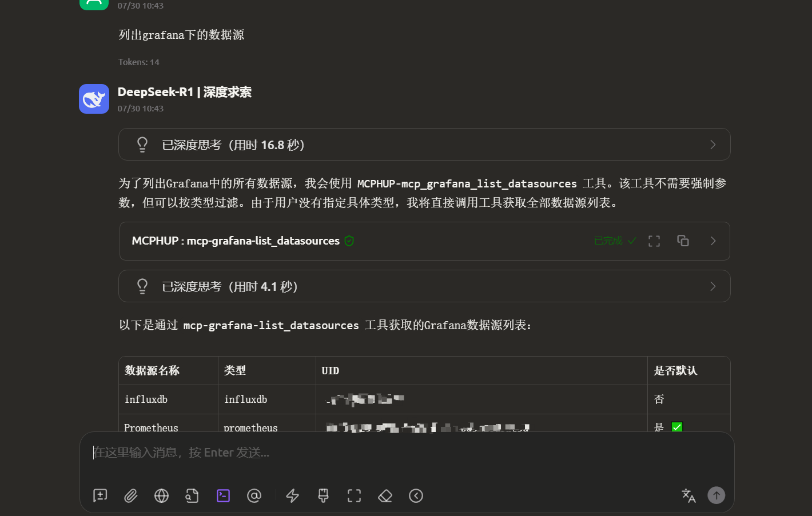This screenshot has height=516, width=812.
Task: Open quick phrases with the lightning icon
Action: pyautogui.click(x=292, y=496)
